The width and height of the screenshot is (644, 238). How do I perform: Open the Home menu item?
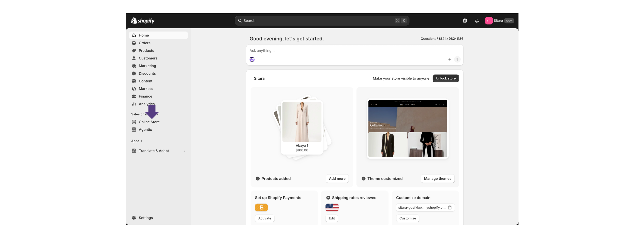[x=158, y=36]
